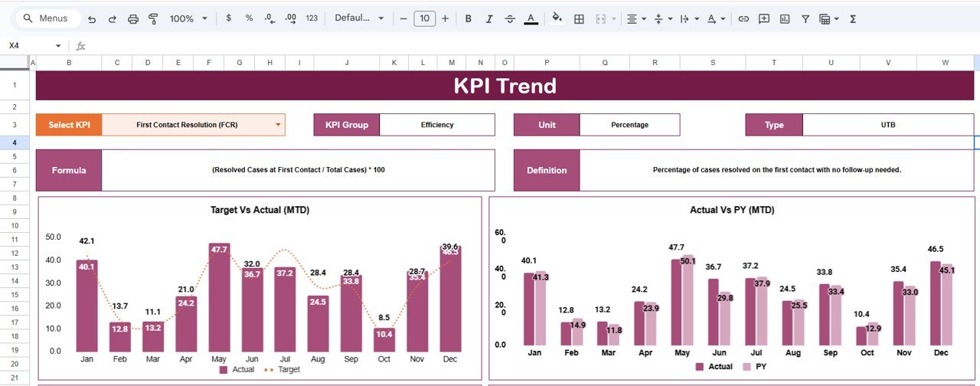Add a comment using the comment icon

click(x=763, y=18)
